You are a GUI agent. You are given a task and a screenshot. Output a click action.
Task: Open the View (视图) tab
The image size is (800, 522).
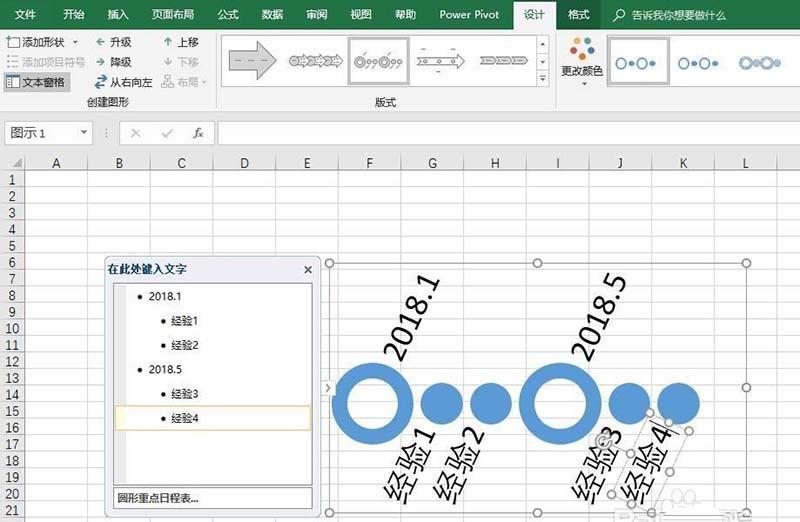361,15
